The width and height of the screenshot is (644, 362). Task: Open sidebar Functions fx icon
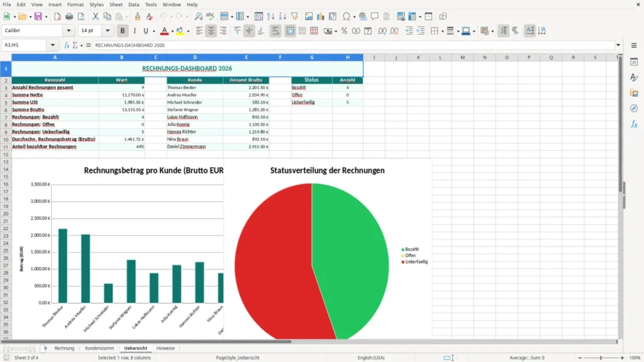pyautogui.click(x=634, y=124)
